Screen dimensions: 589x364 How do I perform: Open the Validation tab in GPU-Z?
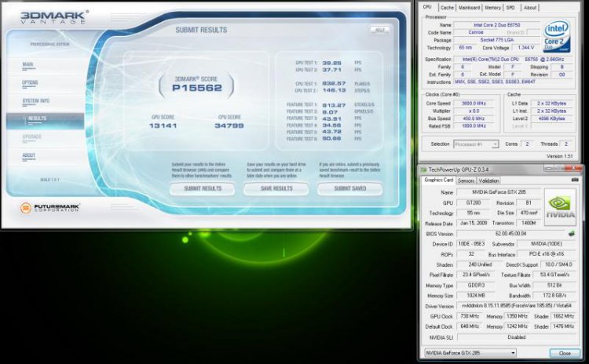tap(488, 181)
